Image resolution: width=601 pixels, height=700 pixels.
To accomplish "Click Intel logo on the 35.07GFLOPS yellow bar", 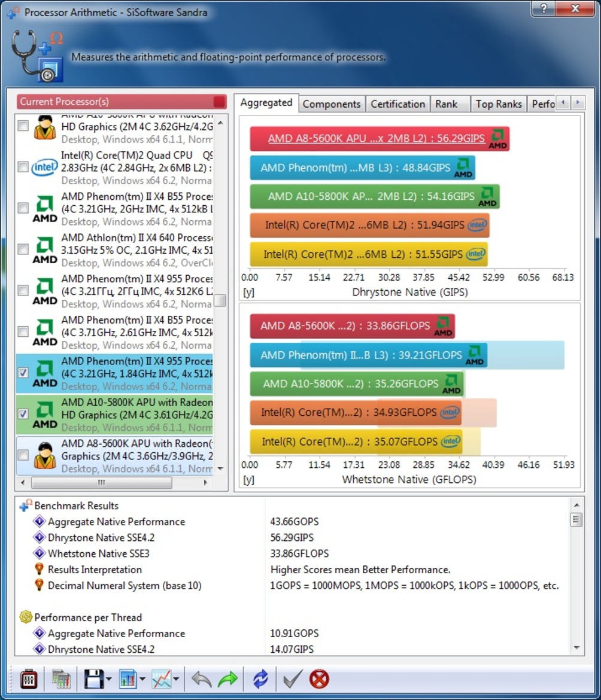I will [x=451, y=442].
